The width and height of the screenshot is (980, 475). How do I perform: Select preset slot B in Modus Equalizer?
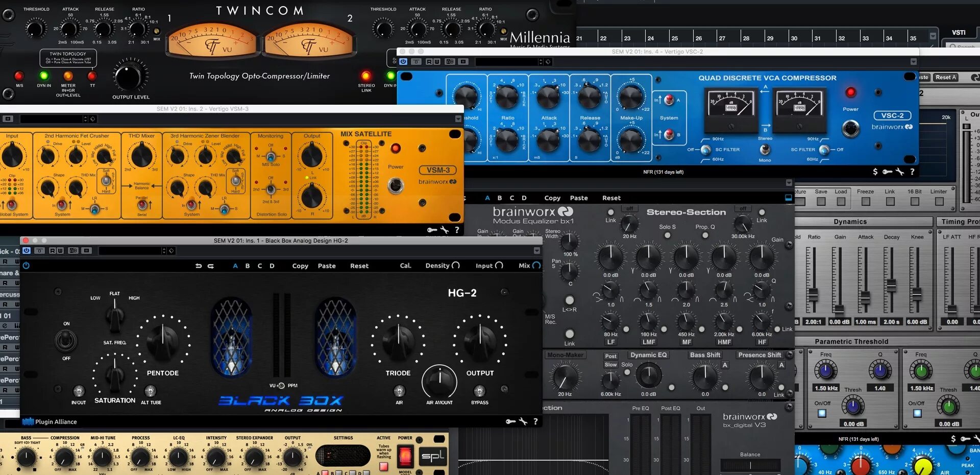500,198
